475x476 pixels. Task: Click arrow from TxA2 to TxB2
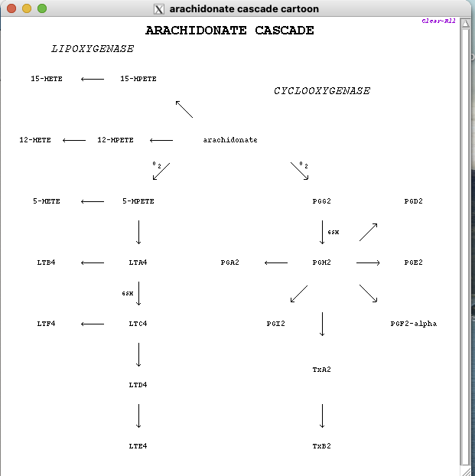(x=322, y=416)
